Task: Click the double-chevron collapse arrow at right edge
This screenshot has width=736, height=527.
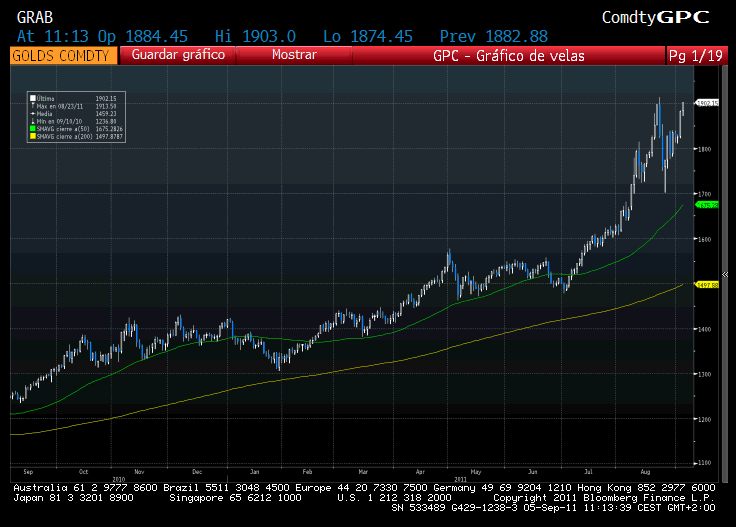Action: click(x=725, y=275)
